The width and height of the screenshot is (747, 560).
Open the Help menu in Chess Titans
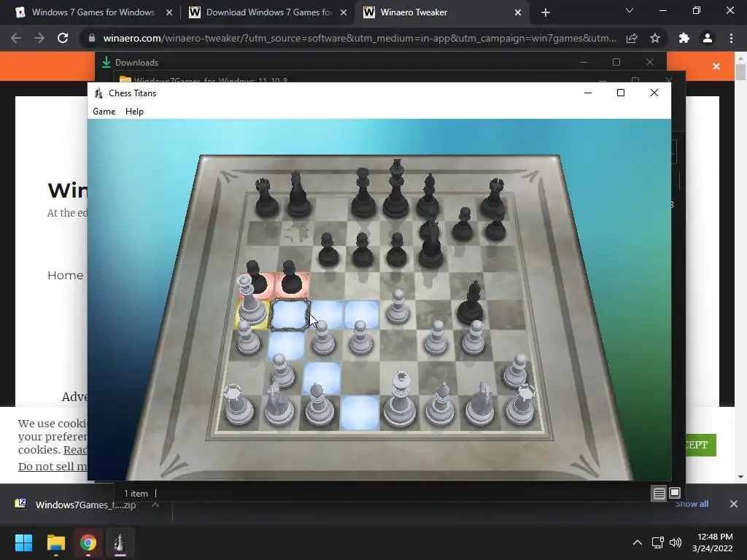click(134, 112)
